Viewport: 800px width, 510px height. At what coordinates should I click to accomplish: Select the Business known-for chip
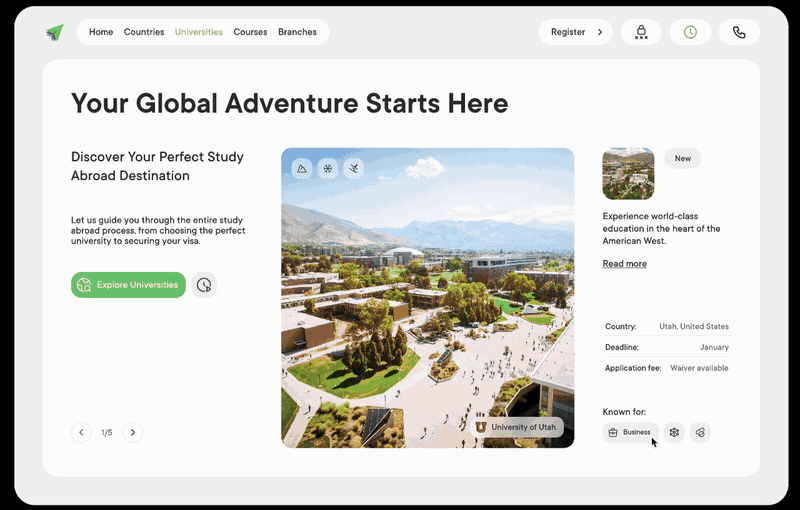coord(631,432)
